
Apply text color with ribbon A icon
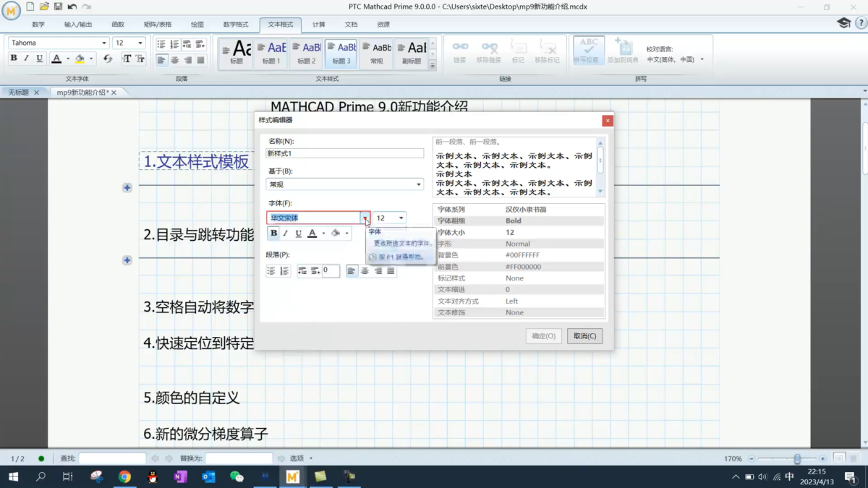56,59
